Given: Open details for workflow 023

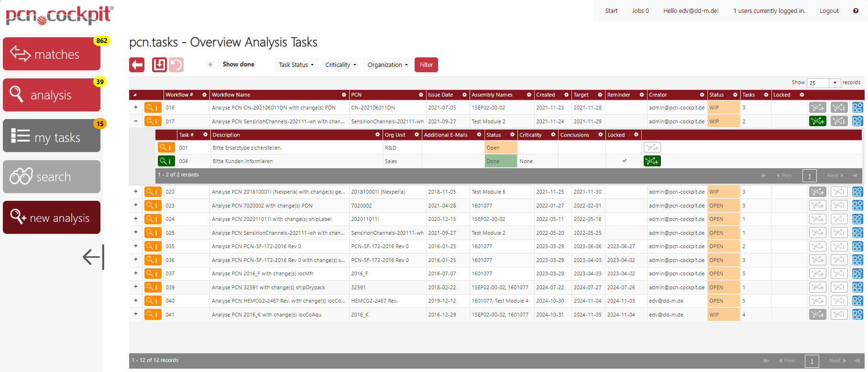Looking at the screenshot, I should click(153, 206).
